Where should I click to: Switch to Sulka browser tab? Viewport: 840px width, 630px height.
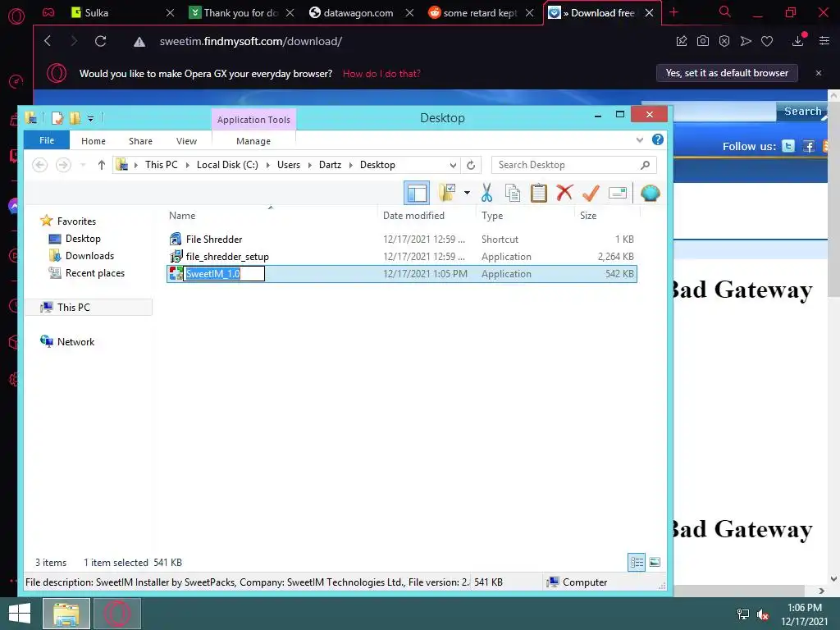(x=123, y=13)
